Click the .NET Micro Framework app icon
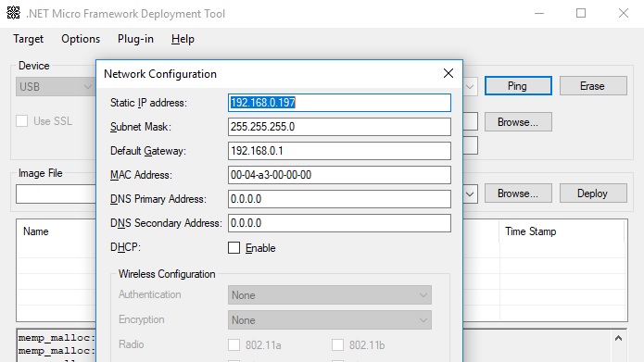Viewport: 644px width, 362px height. pos(13,13)
